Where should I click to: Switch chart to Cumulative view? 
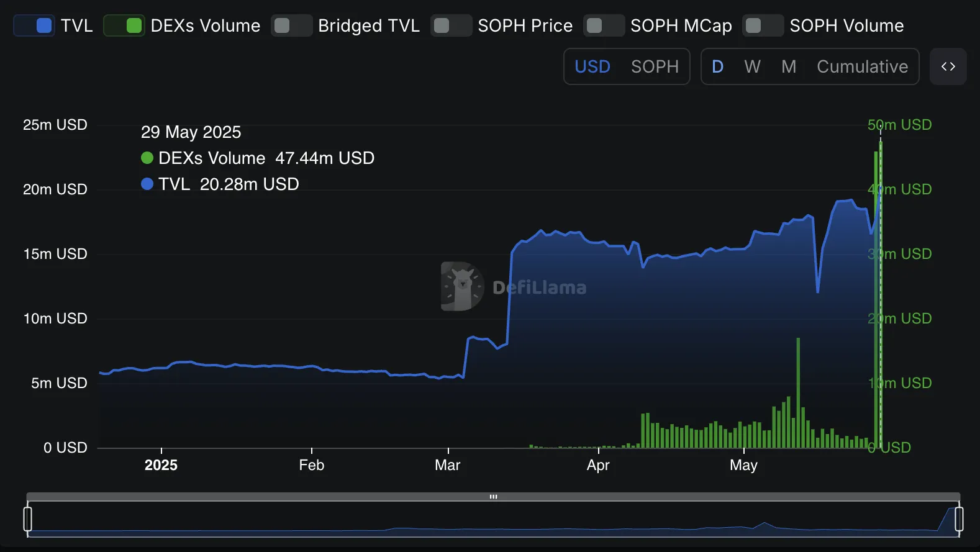pyautogui.click(x=862, y=66)
